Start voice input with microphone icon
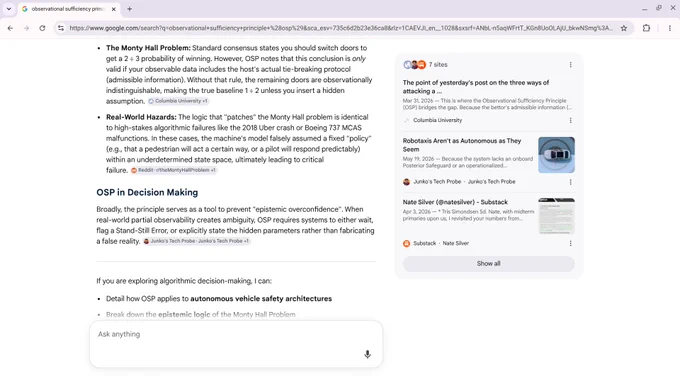 click(367, 354)
